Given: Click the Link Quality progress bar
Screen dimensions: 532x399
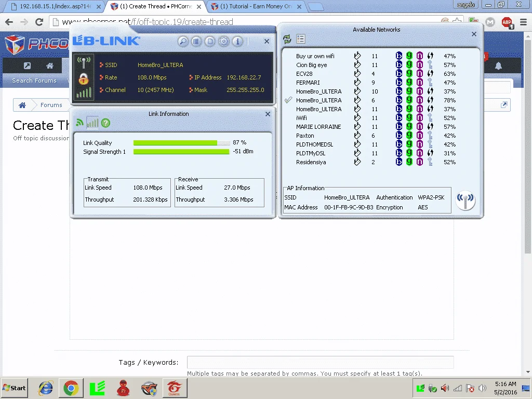Looking at the screenshot, I should (181, 143).
